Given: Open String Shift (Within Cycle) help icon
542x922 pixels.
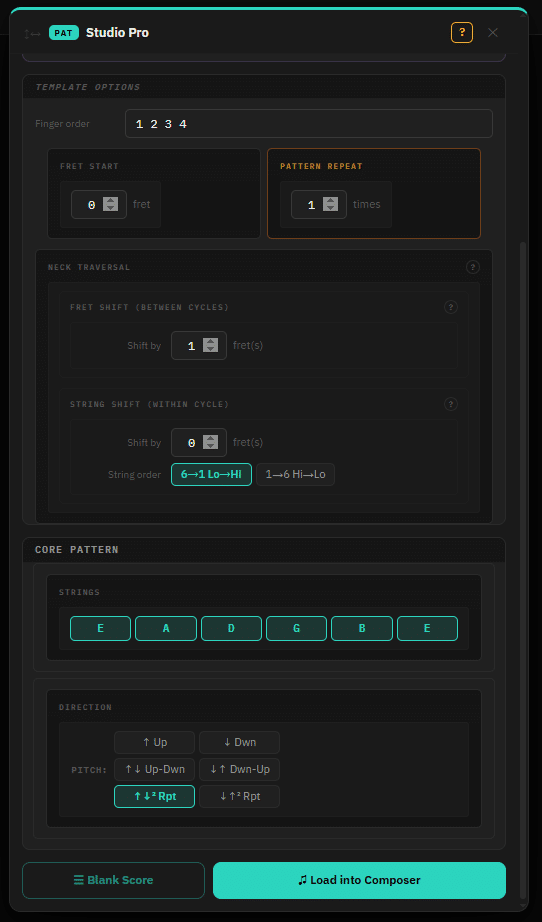Looking at the screenshot, I should tap(451, 404).
